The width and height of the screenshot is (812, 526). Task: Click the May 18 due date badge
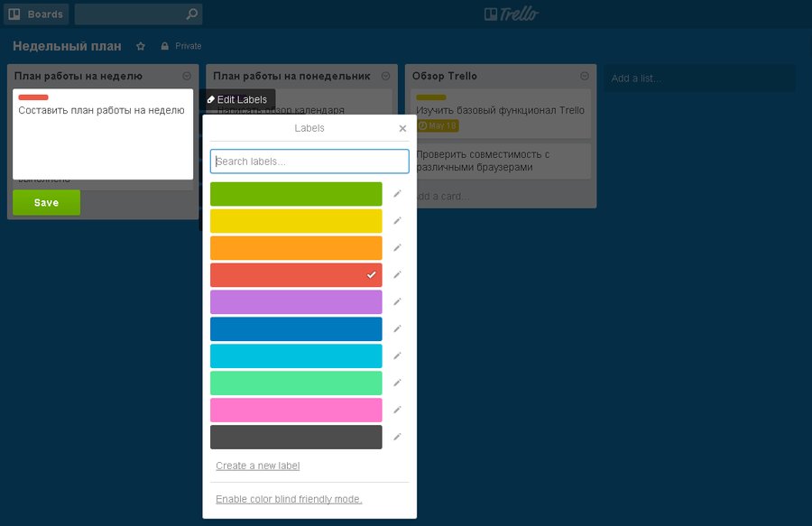pyautogui.click(x=438, y=125)
